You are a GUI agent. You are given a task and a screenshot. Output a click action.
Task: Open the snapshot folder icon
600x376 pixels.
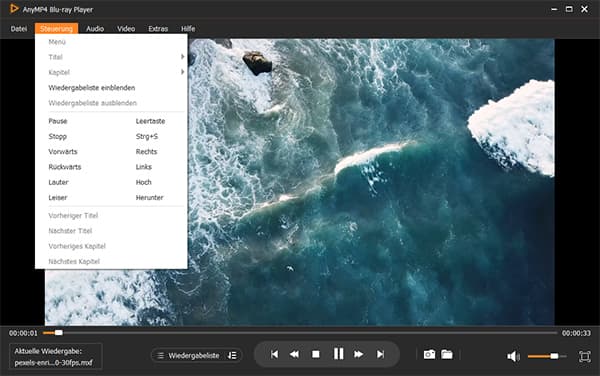click(447, 355)
